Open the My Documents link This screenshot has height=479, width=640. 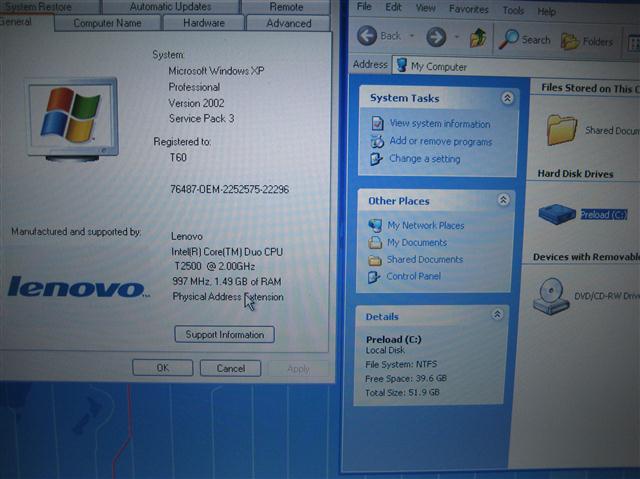pyautogui.click(x=417, y=242)
